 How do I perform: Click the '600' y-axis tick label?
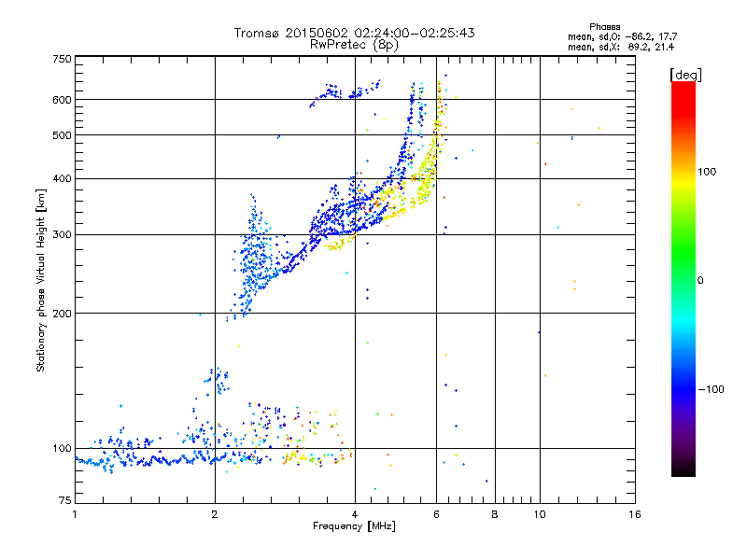coord(63,100)
